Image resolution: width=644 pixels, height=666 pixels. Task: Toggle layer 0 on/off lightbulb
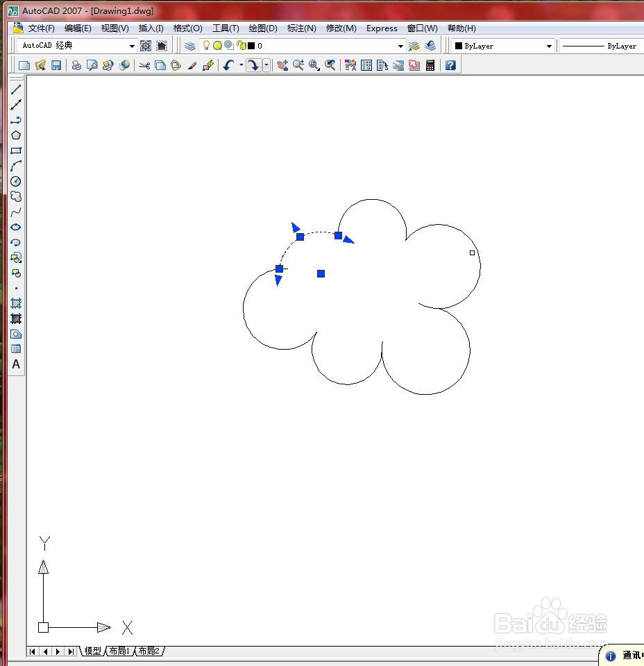[206, 45]
